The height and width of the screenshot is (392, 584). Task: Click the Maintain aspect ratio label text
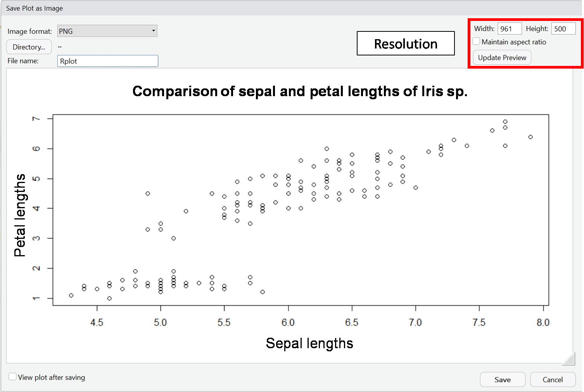(x=514, y=42)
